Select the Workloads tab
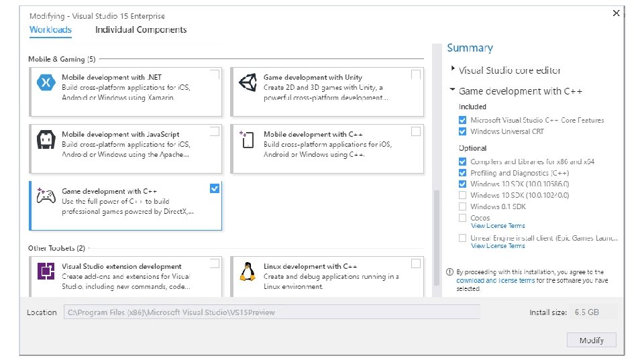Image resolution: width=644 pixels, height=362 pixels. (x=50, y=29)
